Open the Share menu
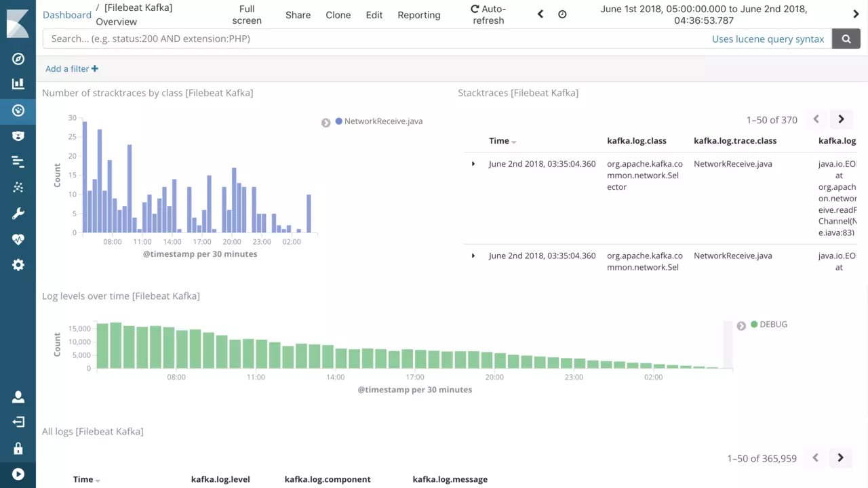This screenshot has height=488, width=868. pos(298,15)
